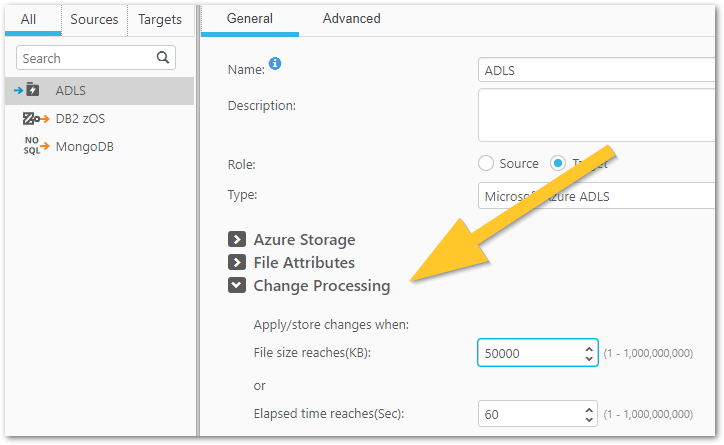Click the File size stepper arrows
Image resolution: width=724 pixels, height=445 pixels.
(x=588, y=353)
